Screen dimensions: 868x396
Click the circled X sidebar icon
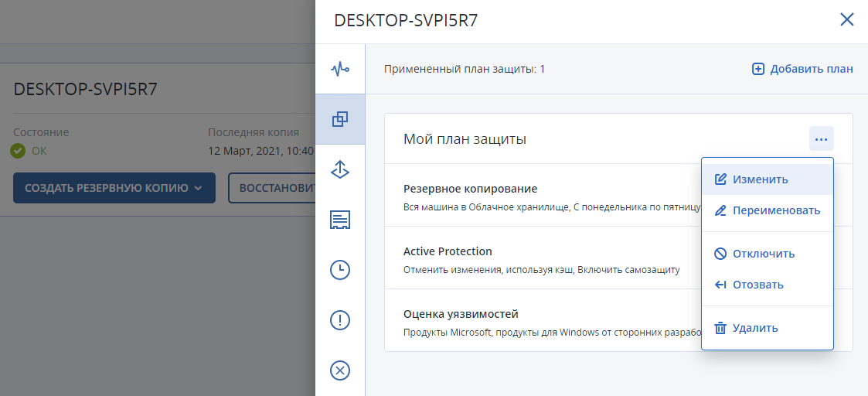340,370
